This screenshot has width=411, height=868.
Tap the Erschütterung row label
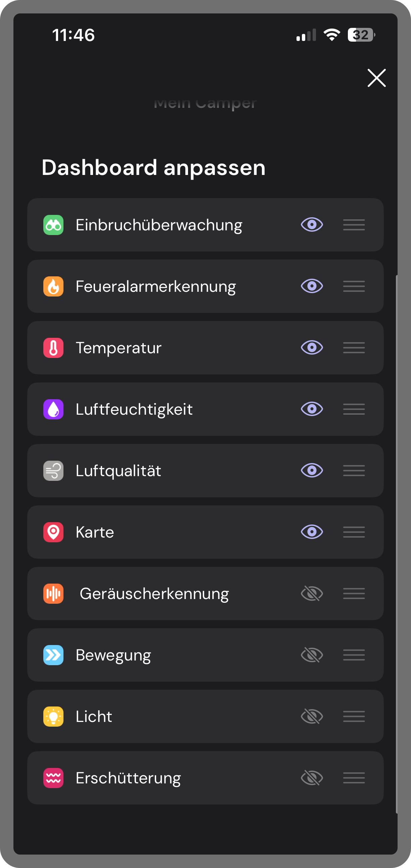click(x=128, y=778)
